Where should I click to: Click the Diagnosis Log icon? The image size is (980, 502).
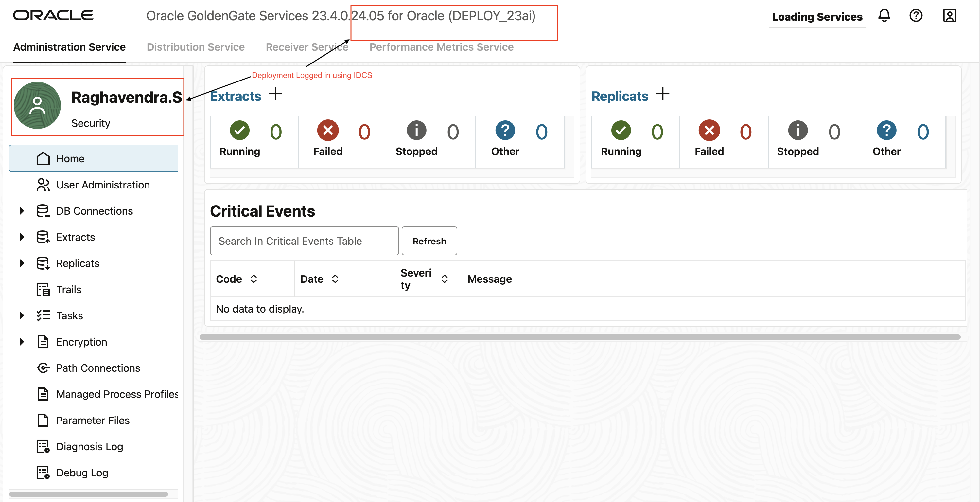click(x=43, y=446)
